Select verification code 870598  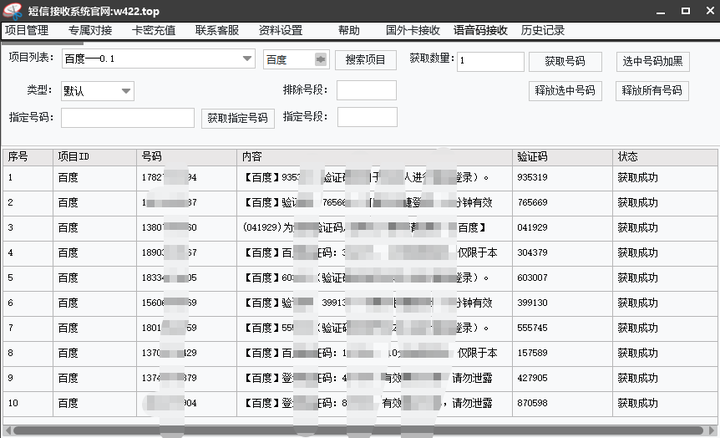[532, 403]
